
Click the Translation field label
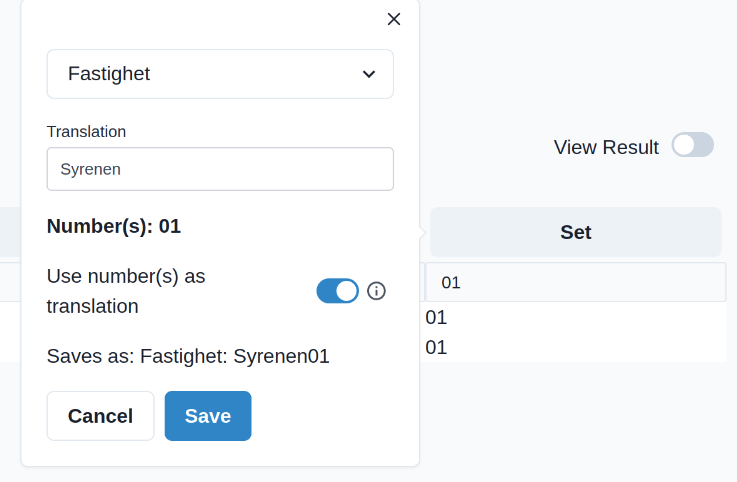(x=86, y=132)
